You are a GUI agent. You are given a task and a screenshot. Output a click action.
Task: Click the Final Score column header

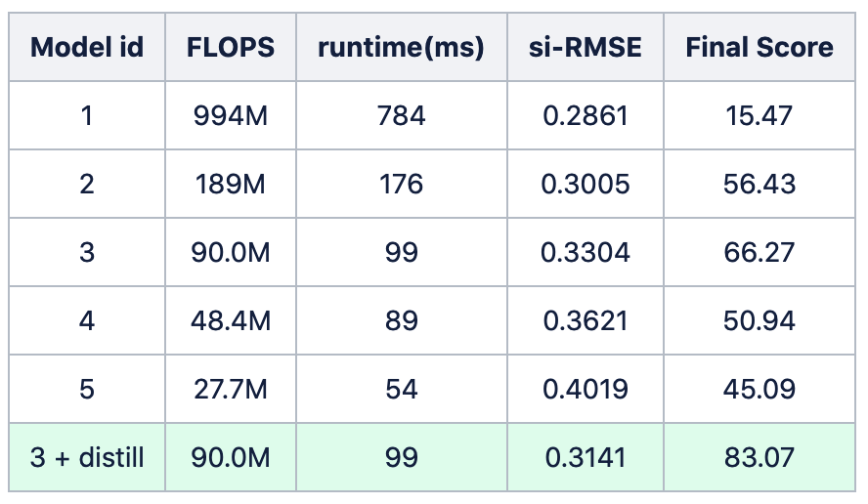click(x=759, y=47)
